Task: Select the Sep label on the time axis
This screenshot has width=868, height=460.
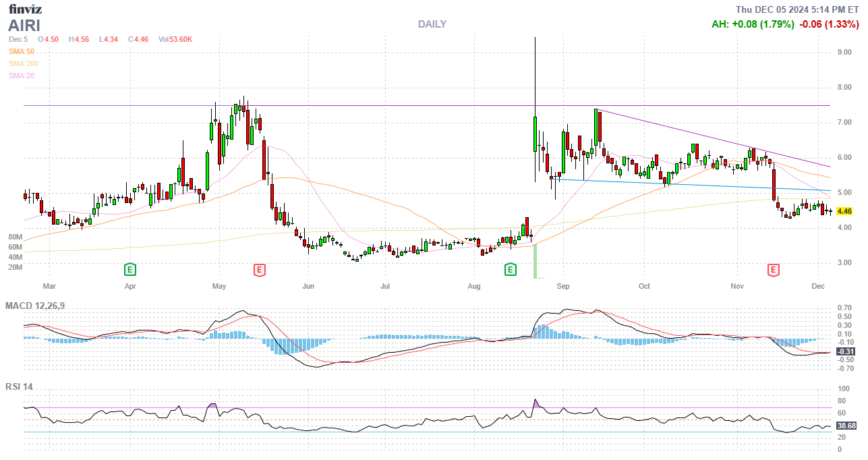Action: coord(563,286)
